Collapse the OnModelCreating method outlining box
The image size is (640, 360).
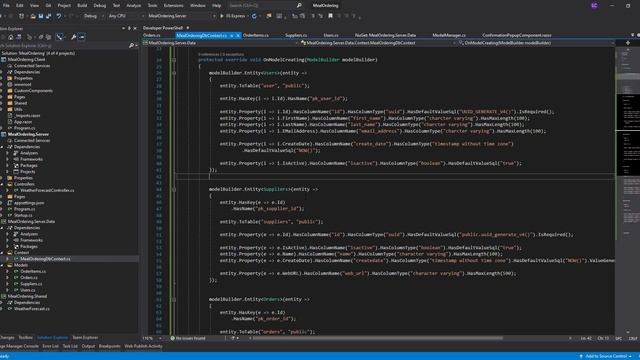click(x=174, y=60)
